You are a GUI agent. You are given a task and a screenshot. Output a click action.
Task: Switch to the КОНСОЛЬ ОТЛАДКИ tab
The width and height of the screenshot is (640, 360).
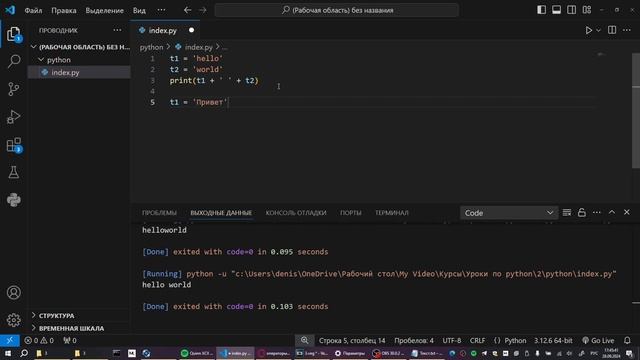pyautogui.click(x=296, y=213)
